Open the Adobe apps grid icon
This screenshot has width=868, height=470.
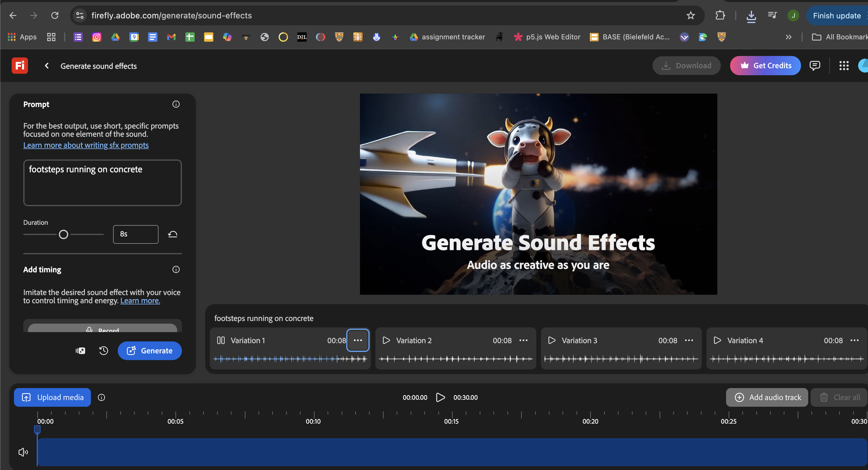(844, 66)
